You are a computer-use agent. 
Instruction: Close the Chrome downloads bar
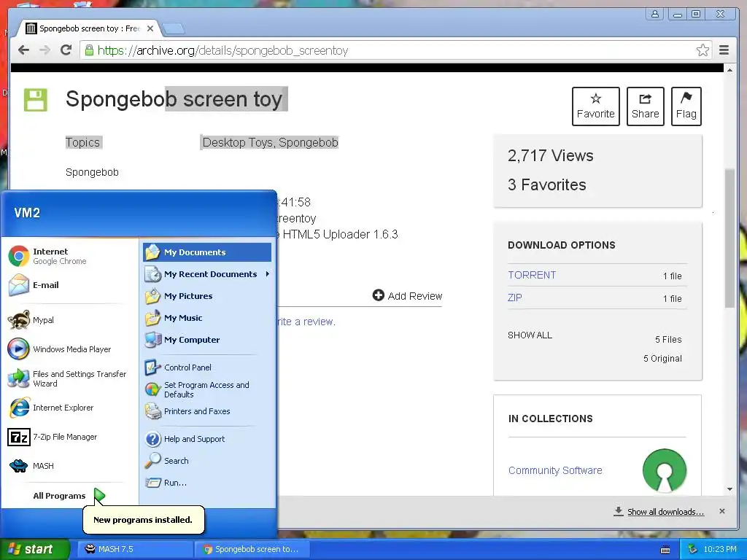(722, 511)
